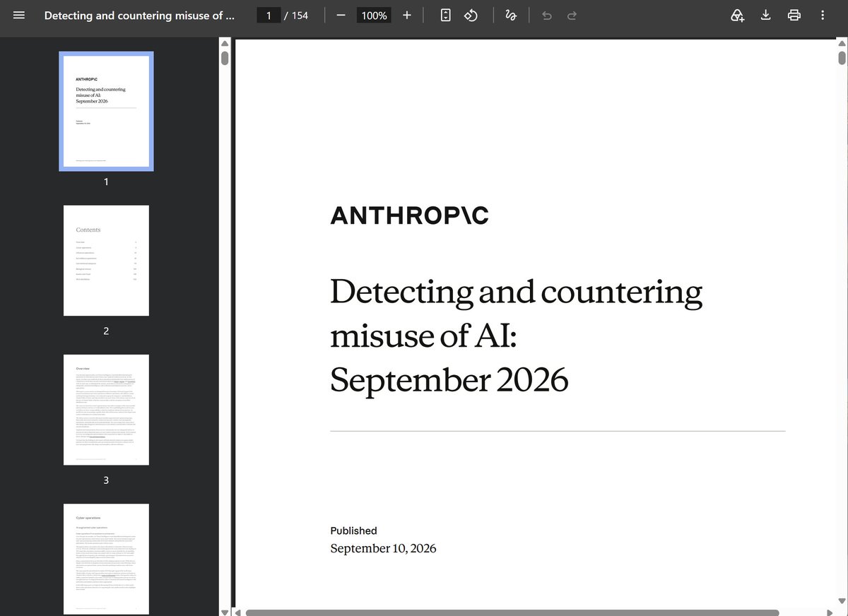Click the 'Detecting and countering' title text
The height and width of the screenshot is (616, 848).
tap(517, 292)
